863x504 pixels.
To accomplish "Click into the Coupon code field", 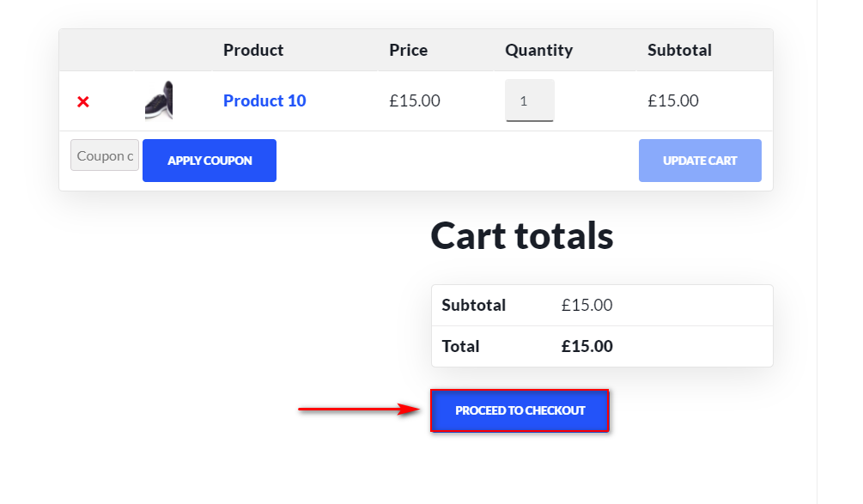I will tap(105, 155).
